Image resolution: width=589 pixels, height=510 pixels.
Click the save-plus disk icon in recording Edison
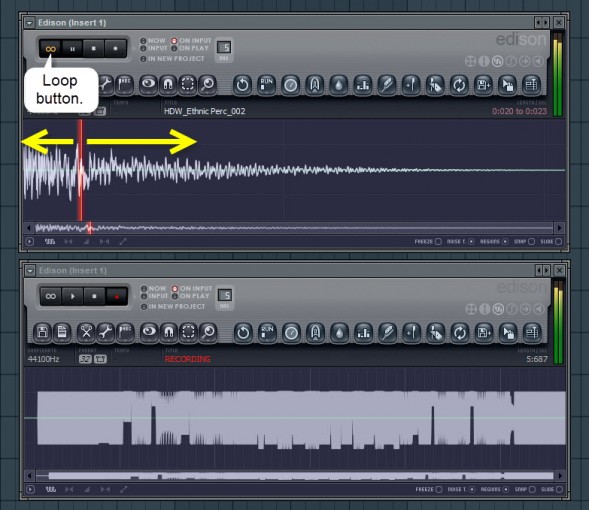pos(484,332)
